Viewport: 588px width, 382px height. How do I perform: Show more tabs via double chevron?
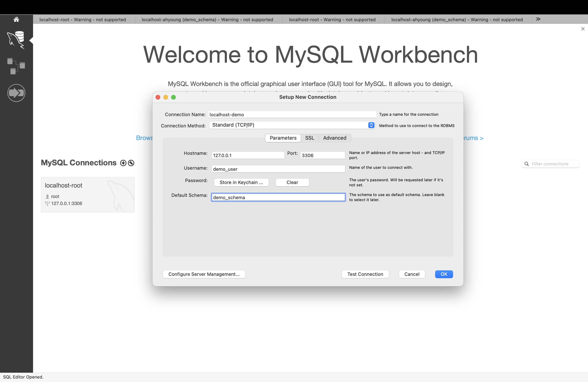pos(538,19)
